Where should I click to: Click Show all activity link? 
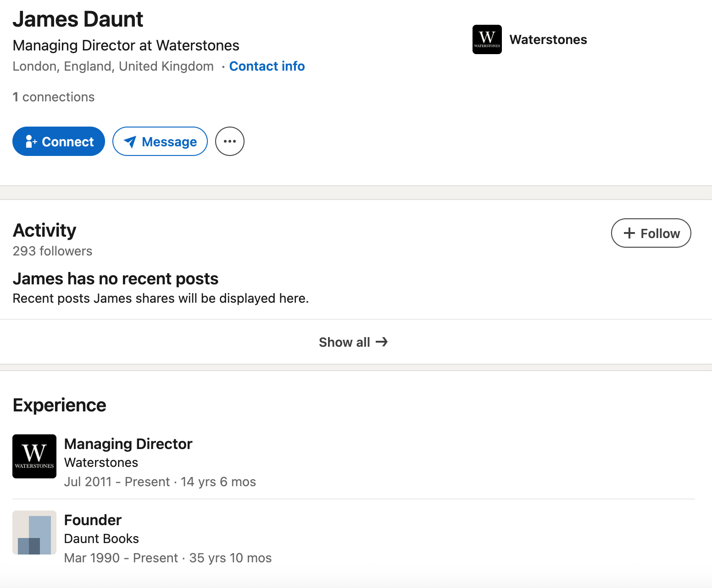tap(353, 342)
